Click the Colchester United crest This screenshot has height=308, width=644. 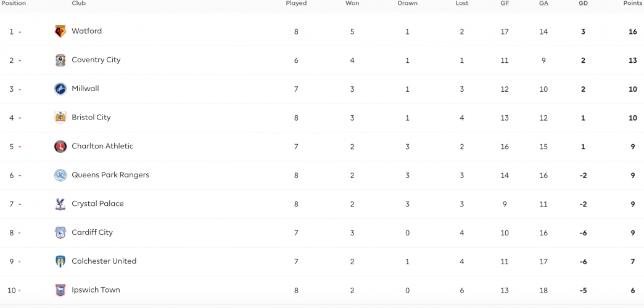[x=60, y=261]
